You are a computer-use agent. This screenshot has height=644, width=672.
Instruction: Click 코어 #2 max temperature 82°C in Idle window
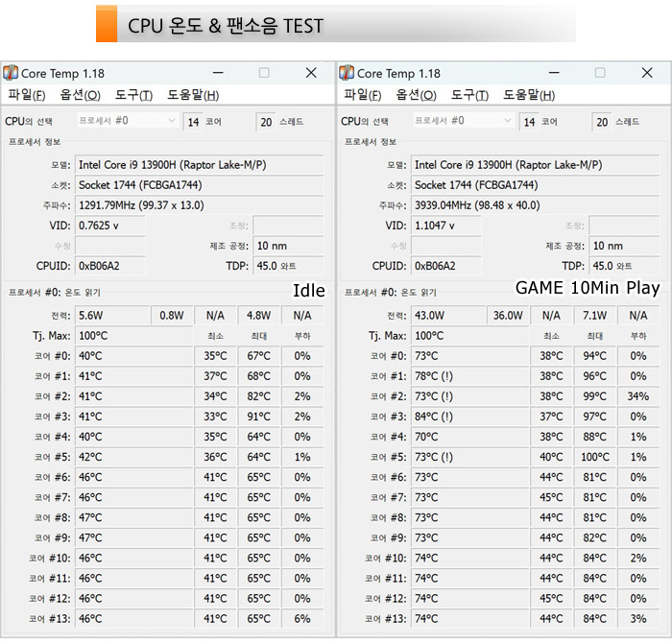coord(258,396)
